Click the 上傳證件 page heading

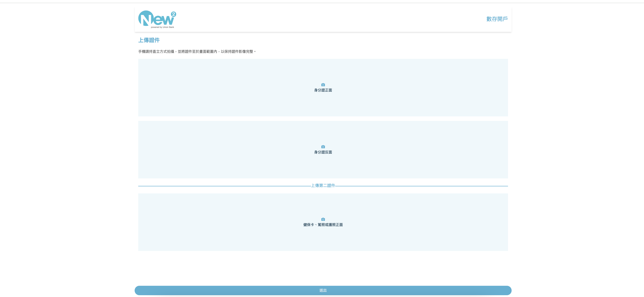pyautogui.click(x=149, y=40)
